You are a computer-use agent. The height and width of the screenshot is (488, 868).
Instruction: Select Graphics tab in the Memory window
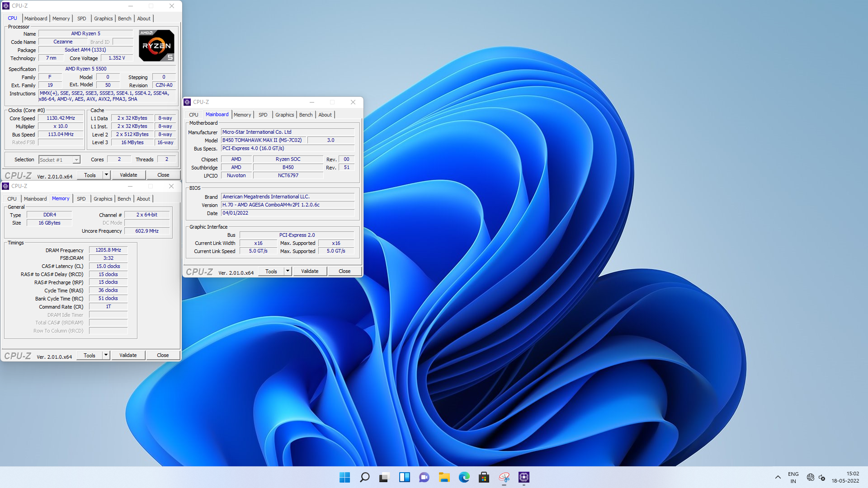[103, 199]
